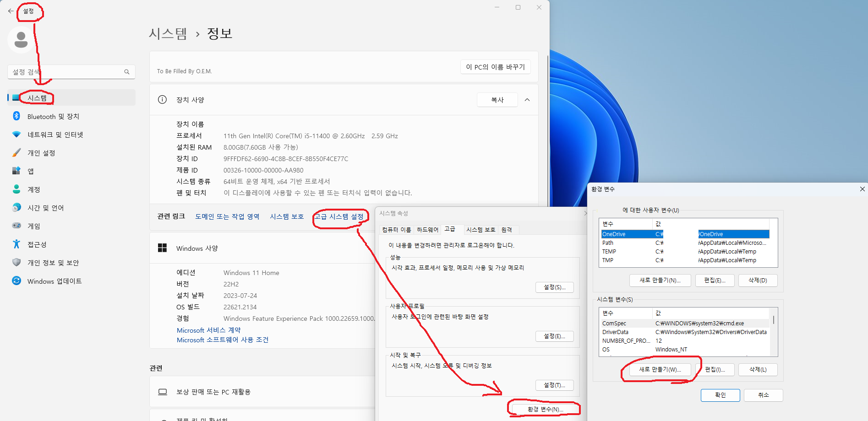Select the Path user variable row
Viewport: 868px width, 421px height.
[685, 243]
